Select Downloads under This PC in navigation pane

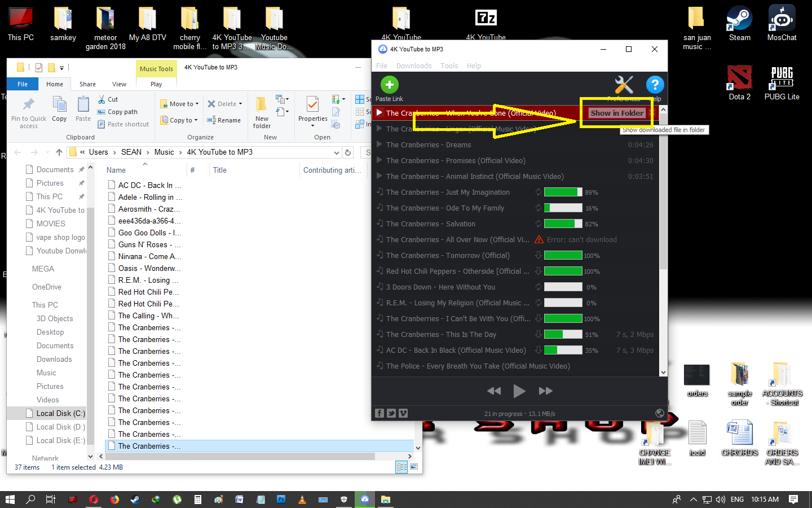coord(54,359)
